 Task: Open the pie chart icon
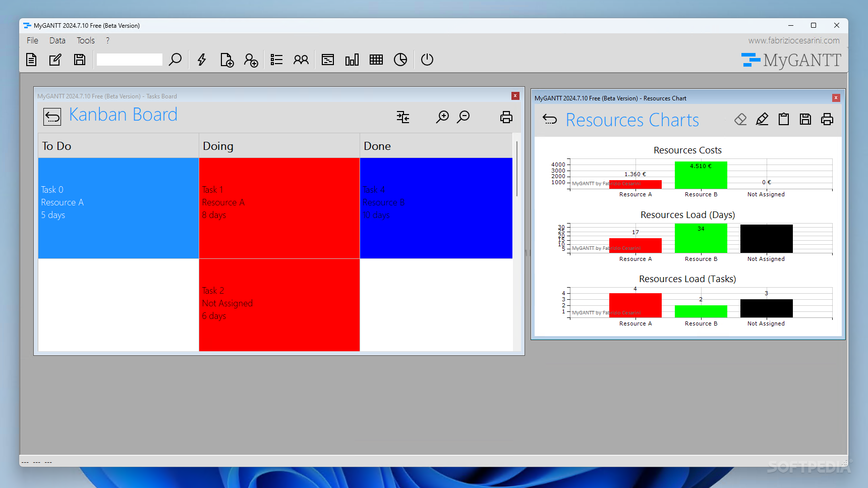point(400,60)
